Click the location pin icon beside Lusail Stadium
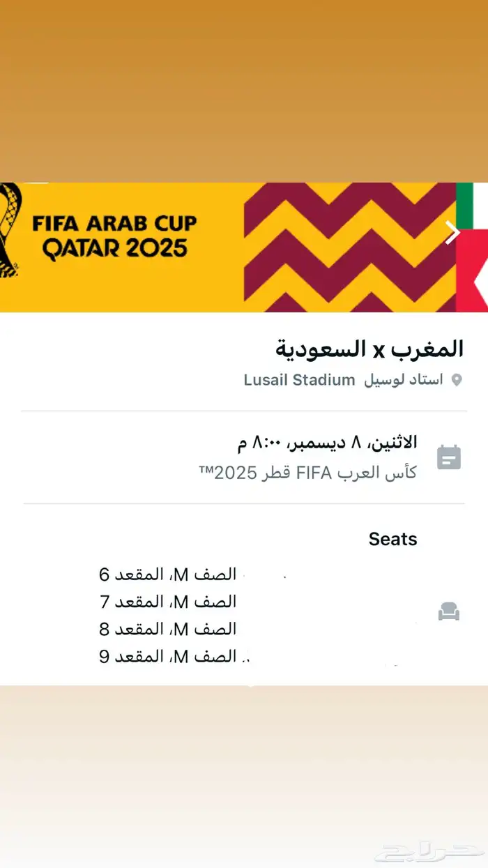 click(x=459, y=381)
